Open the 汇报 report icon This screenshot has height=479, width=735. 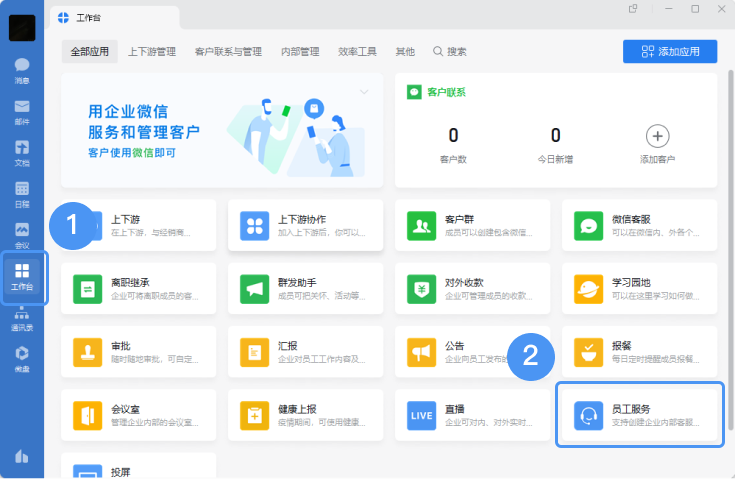[255, 352]
